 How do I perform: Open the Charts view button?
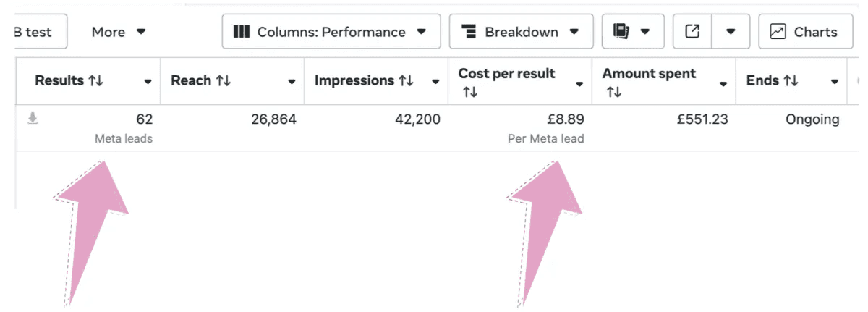805,32
